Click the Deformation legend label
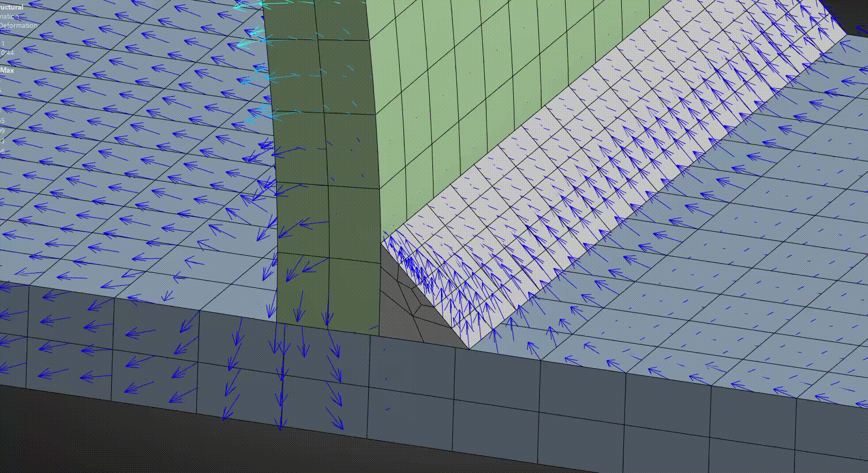This screenshot has width=868, height=473. [x=18, y=25]
